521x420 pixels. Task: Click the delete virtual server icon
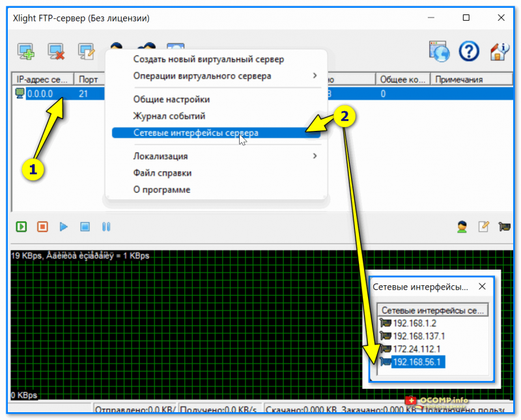(56, 51)
